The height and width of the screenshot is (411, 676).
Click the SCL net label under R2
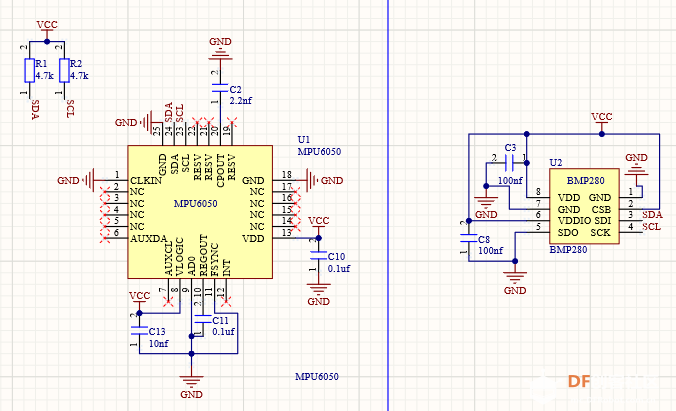[x=71, y=109]
